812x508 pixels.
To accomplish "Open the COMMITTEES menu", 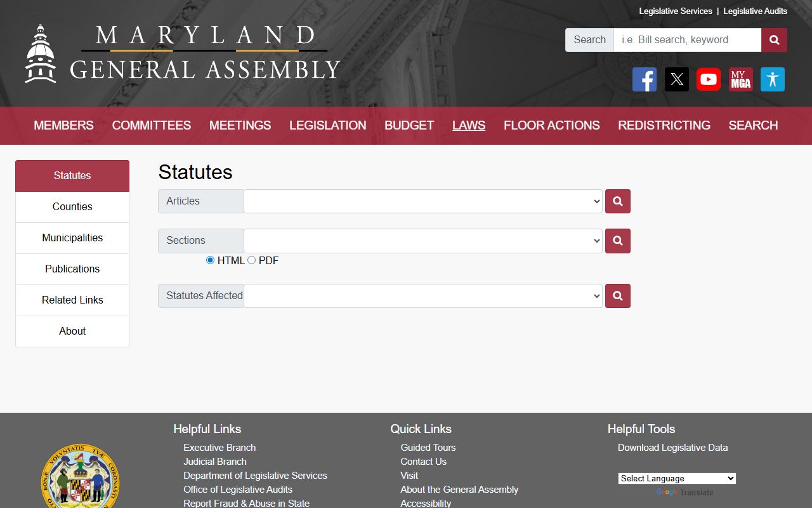I will [x=152, y=125].
